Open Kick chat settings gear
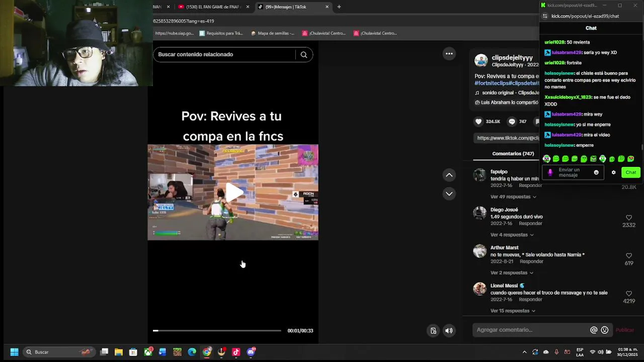Screen dimensions: 644x362 [x=613, y=172]
